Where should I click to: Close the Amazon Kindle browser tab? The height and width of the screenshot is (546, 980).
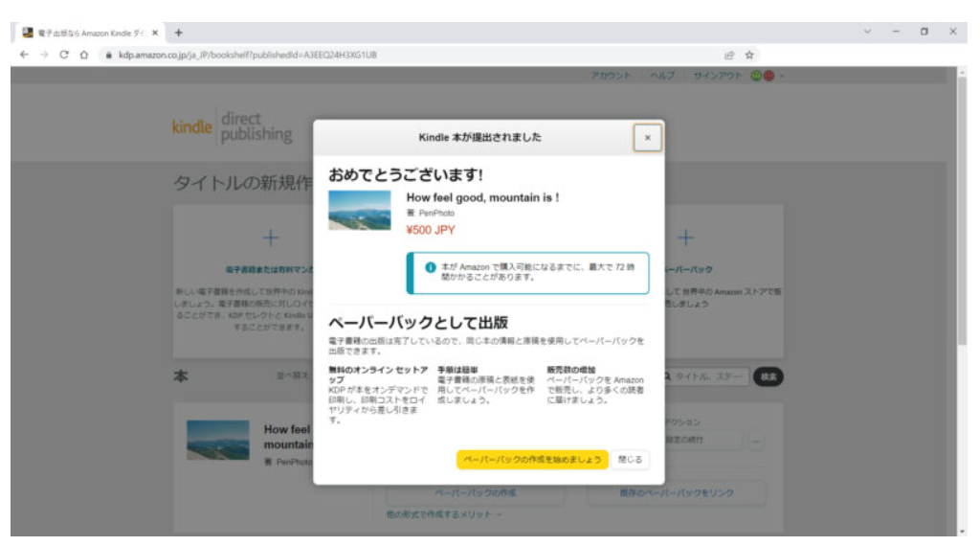(x=155, y=33)
